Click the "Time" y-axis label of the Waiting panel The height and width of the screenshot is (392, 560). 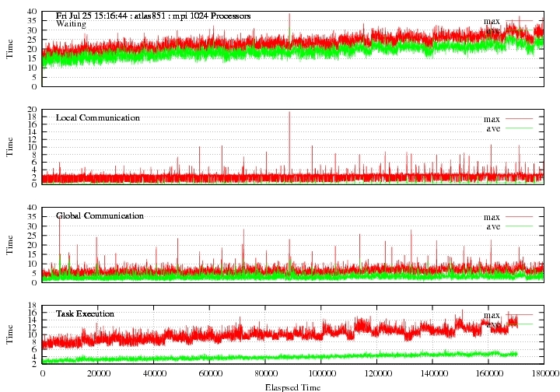click(9, 49)
